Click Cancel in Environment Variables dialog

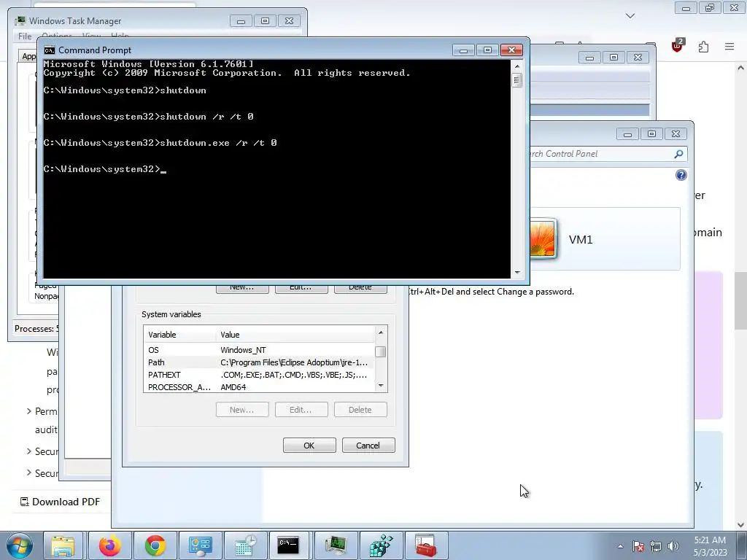point(368,446)
